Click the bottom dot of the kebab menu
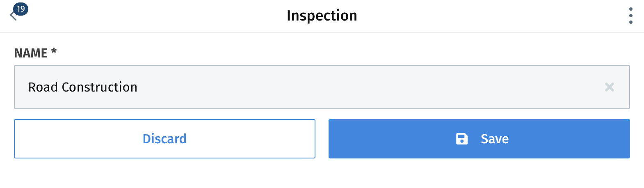 [630, 22]
